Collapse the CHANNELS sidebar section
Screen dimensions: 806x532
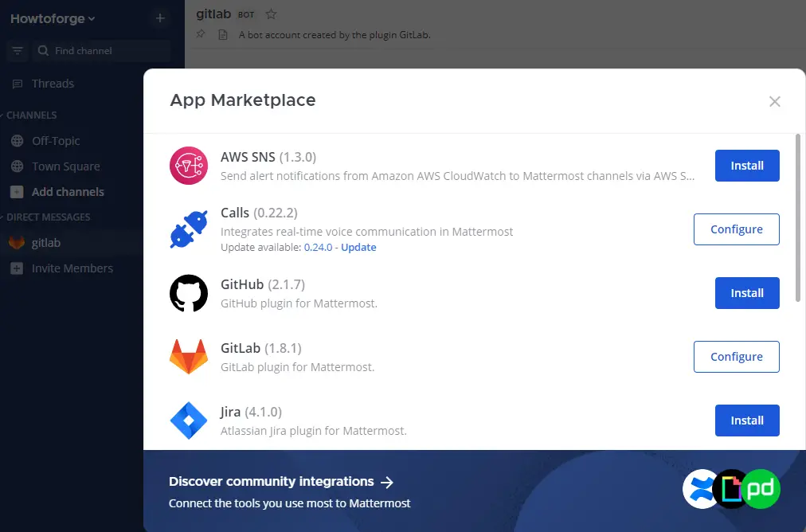(32, 115)
